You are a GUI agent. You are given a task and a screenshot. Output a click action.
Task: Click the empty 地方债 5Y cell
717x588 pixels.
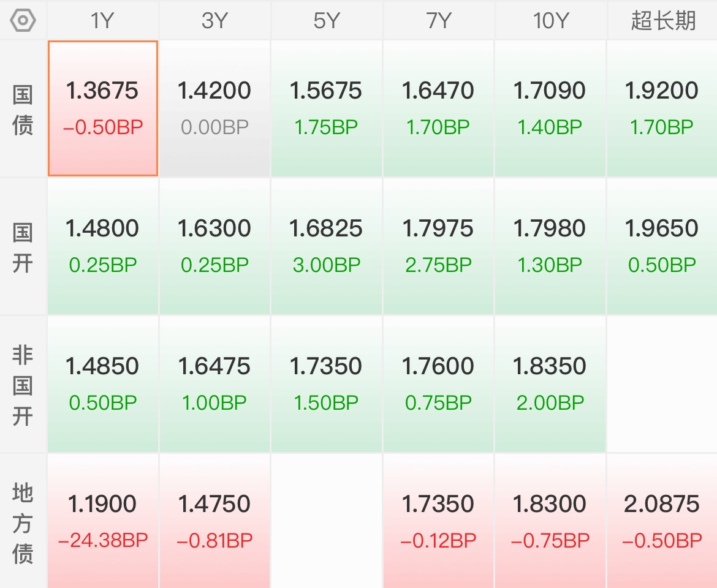[x=327, y=521]
